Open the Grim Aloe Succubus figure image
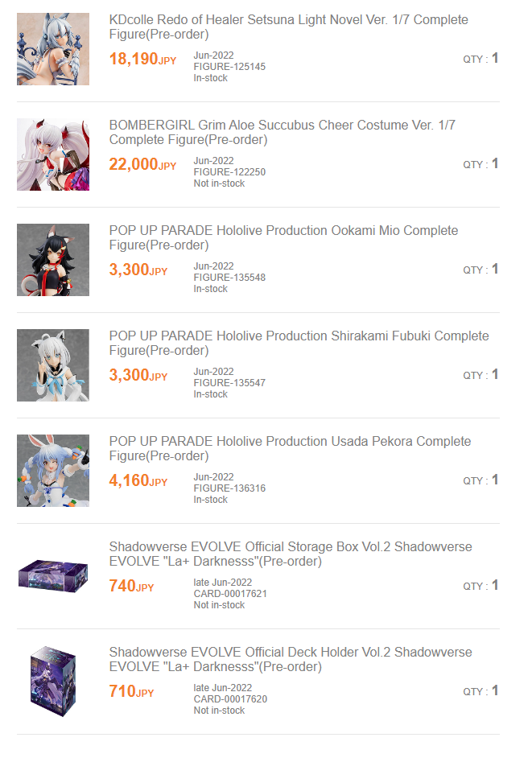Viewport: 532px width, 758px height. (53, 154)
